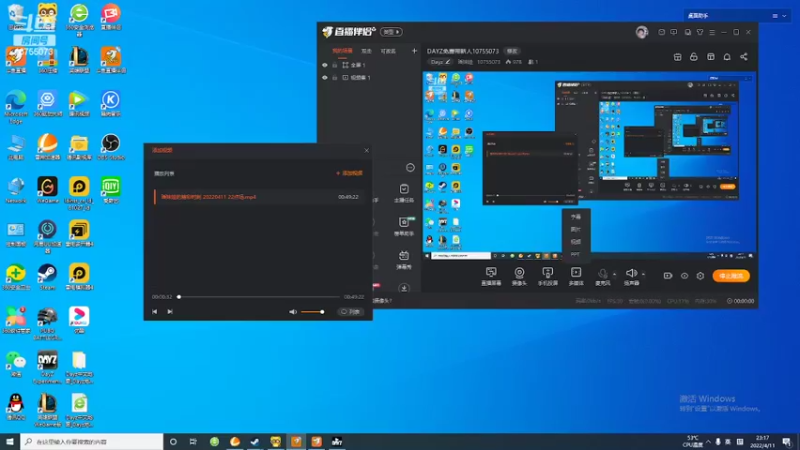Click the previous track button in video dialog
Viewport: 800px width, 450px height.
click(x=155, y=312)
